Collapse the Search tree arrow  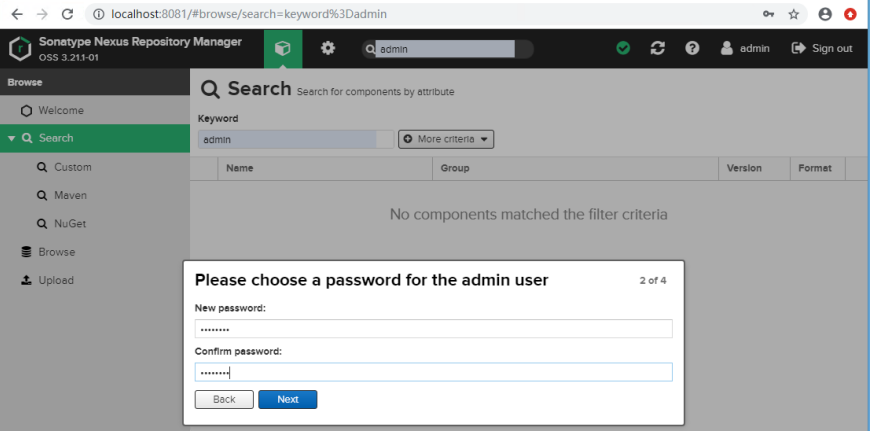click(12, 139)
